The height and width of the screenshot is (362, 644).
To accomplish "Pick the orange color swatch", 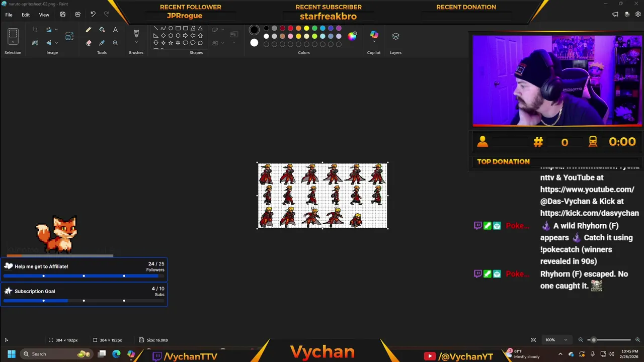I will (298, 28).
